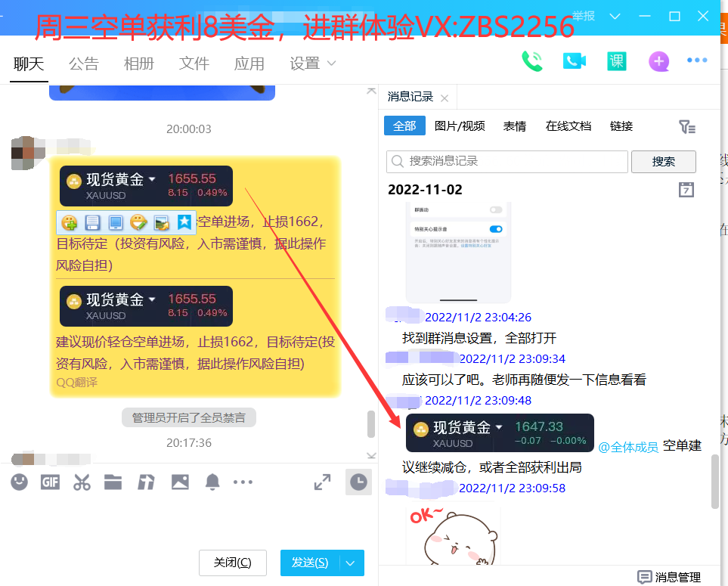The width and height of the screenshot is (728, 586).
Task: Open 消息管理 at the bottom right
Action: pos(669,577)
